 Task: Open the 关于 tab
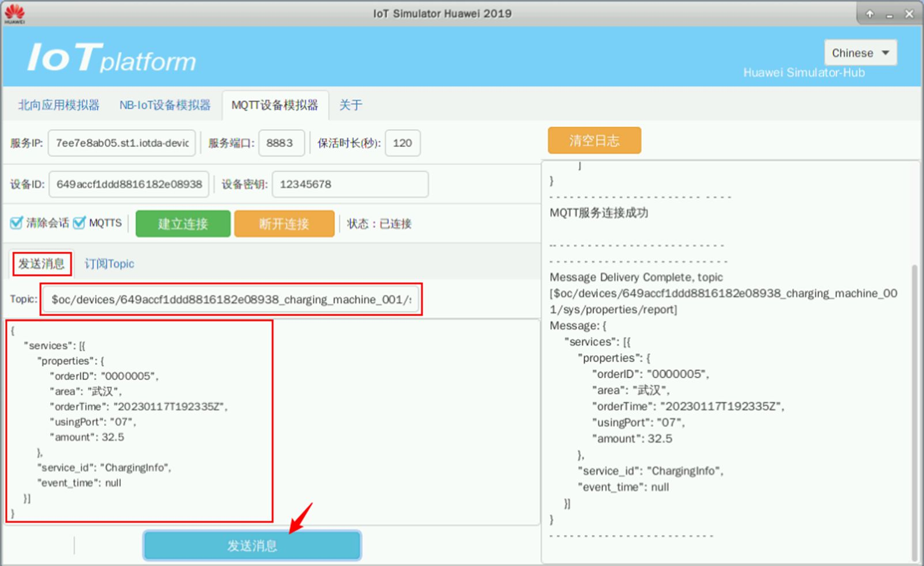click(x=350, y=105)
